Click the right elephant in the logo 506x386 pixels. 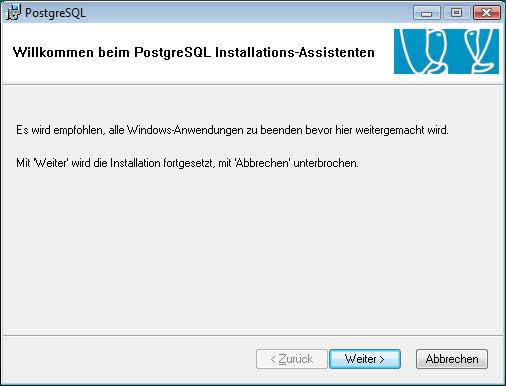pos(479,51)
